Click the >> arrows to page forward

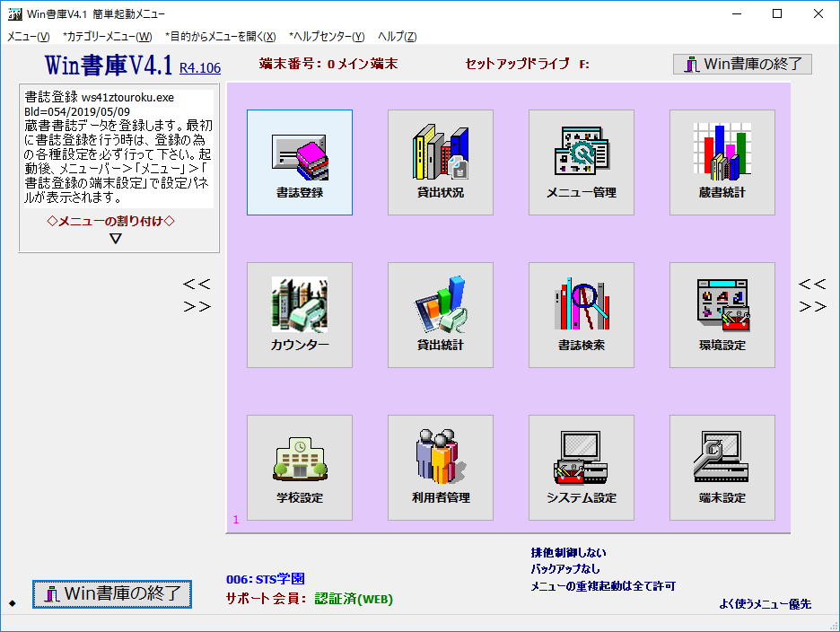pyautogui.click(x=197, y=304)
